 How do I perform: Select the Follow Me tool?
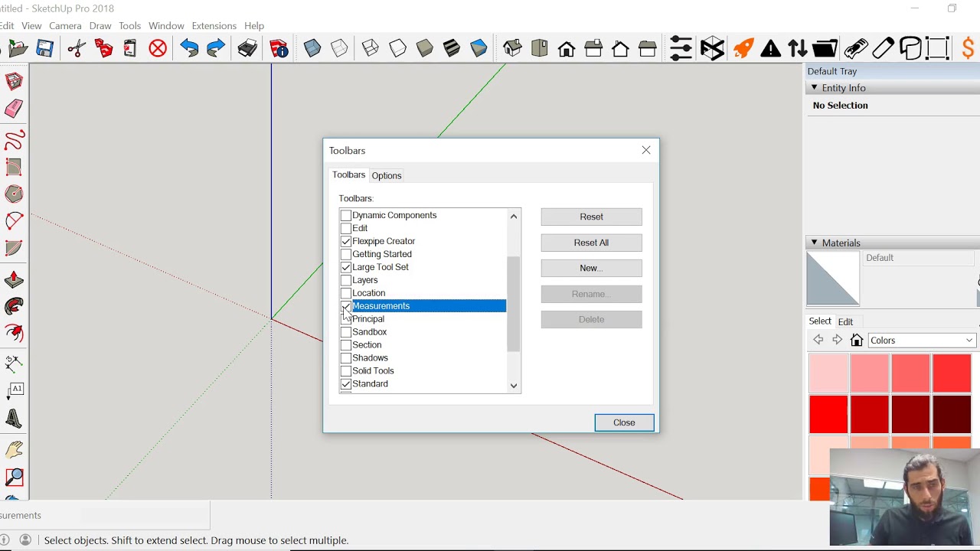(x=14, y=307)
